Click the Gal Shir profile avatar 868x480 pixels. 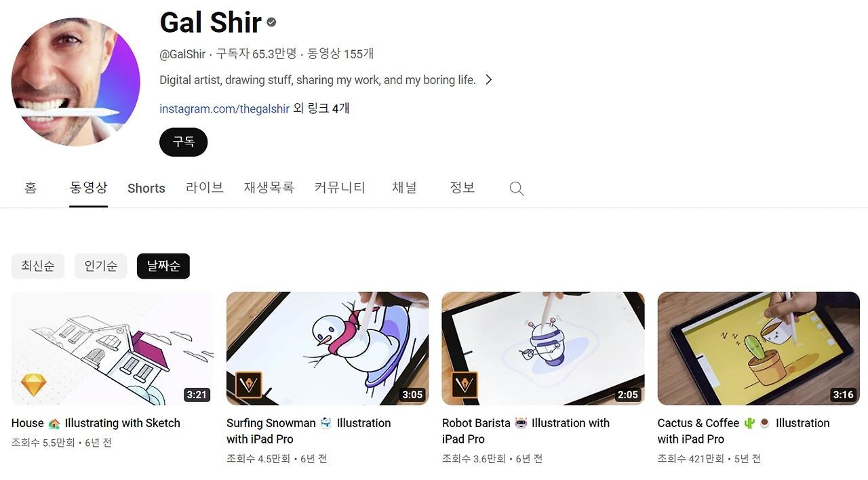click(x=75, y=81)
